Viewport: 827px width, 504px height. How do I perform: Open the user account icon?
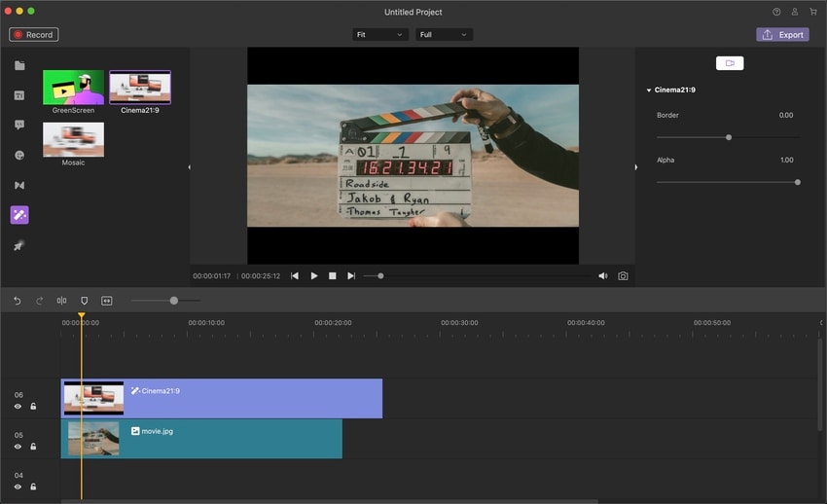point(795,12)
